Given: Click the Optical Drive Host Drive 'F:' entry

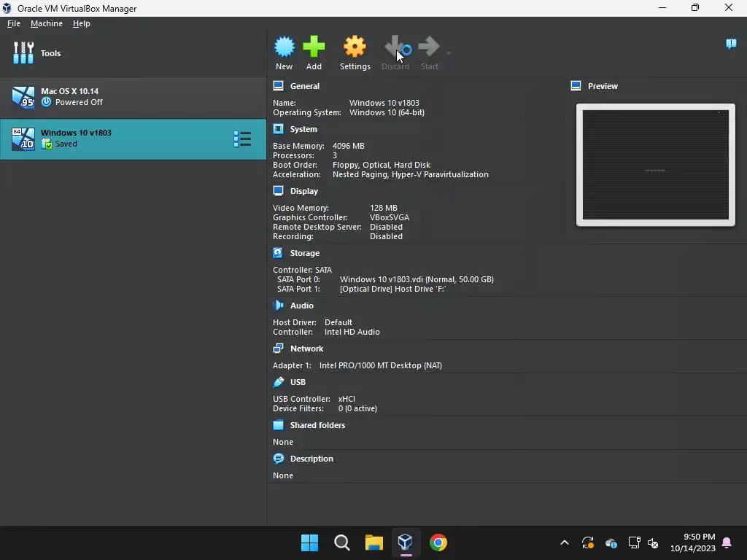Looking at the screenshot, I should [392, 289].
